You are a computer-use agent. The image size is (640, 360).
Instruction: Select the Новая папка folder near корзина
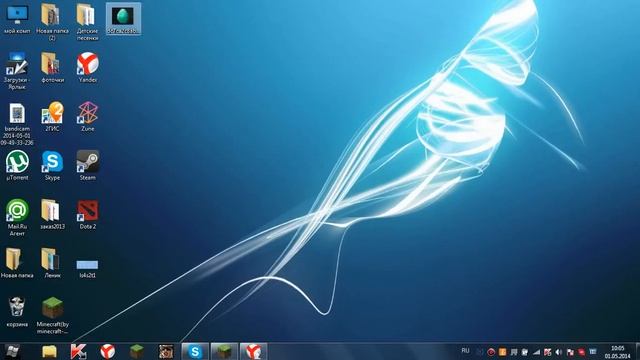(x=17, y=263)
